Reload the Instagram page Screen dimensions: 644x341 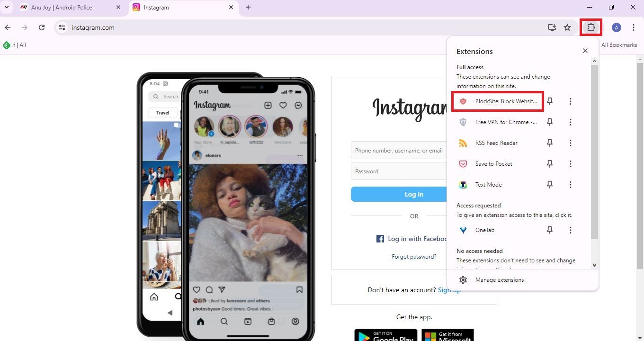coord(42,27)
